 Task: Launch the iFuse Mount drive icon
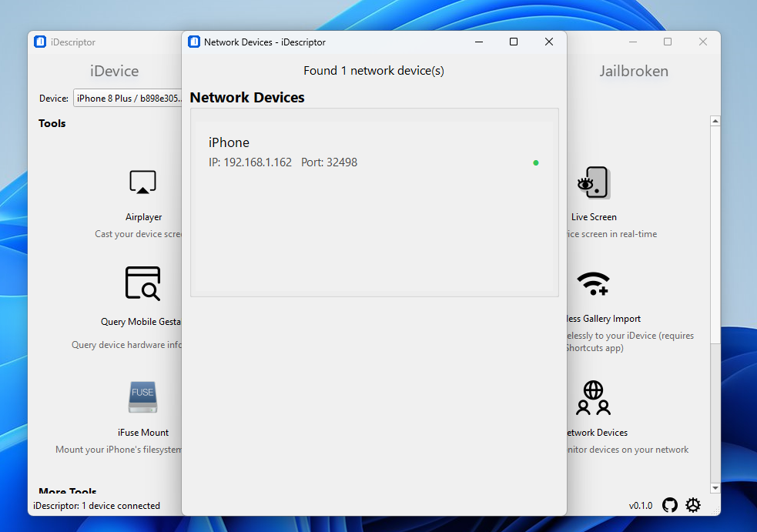(143, 396)
